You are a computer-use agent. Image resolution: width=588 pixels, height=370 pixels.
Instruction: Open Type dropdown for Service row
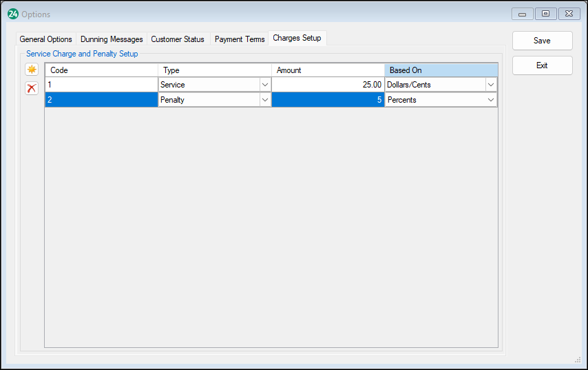click(264, 85)
